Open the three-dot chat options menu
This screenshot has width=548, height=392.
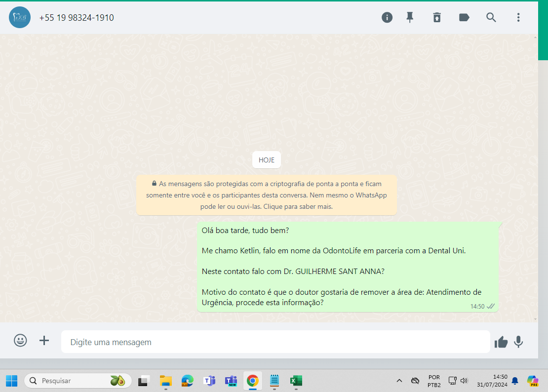(518, 17)
